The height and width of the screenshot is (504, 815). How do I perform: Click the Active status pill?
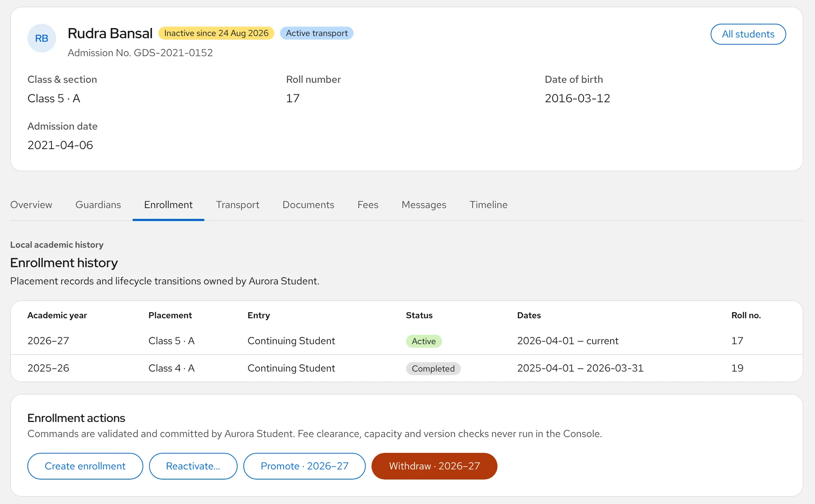pyautogui.click(x=424, y=341)
